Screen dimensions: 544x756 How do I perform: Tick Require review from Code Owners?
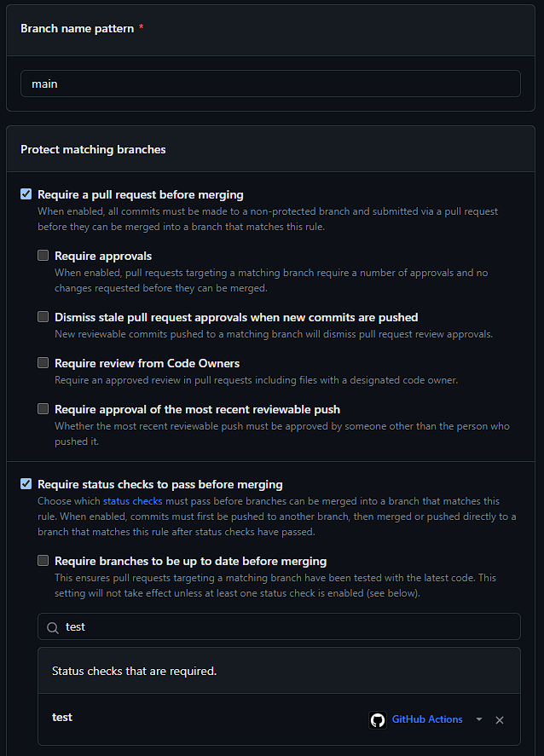coord(43,362)
